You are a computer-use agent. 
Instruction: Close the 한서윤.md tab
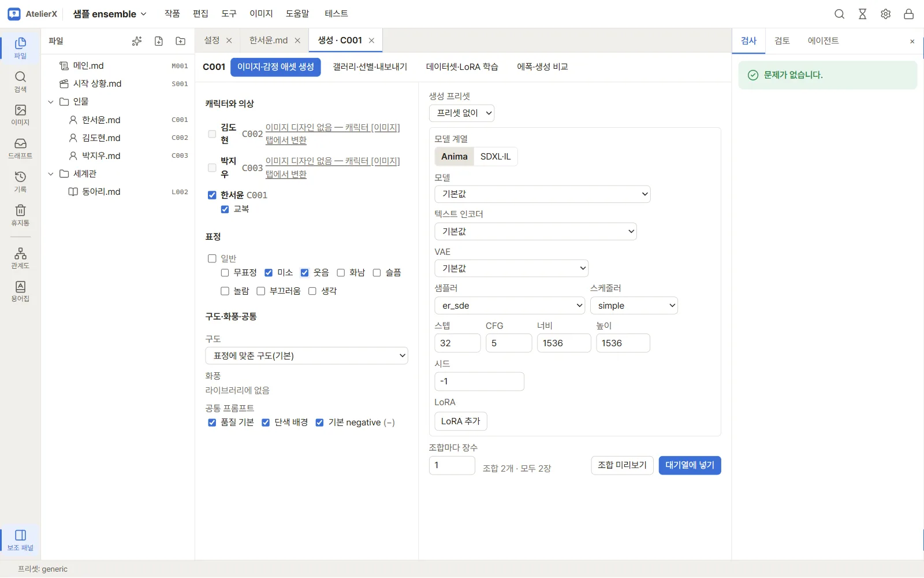click(297, 40)
